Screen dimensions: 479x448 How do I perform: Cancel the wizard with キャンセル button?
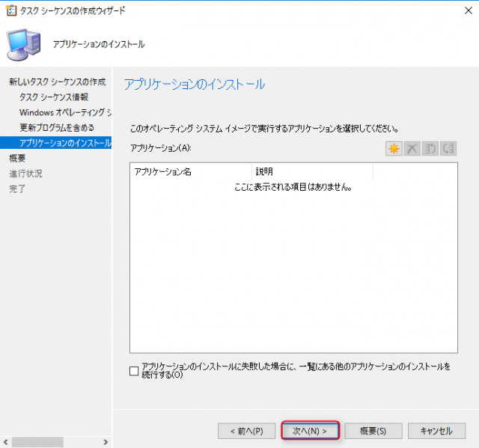coord(436,431)
